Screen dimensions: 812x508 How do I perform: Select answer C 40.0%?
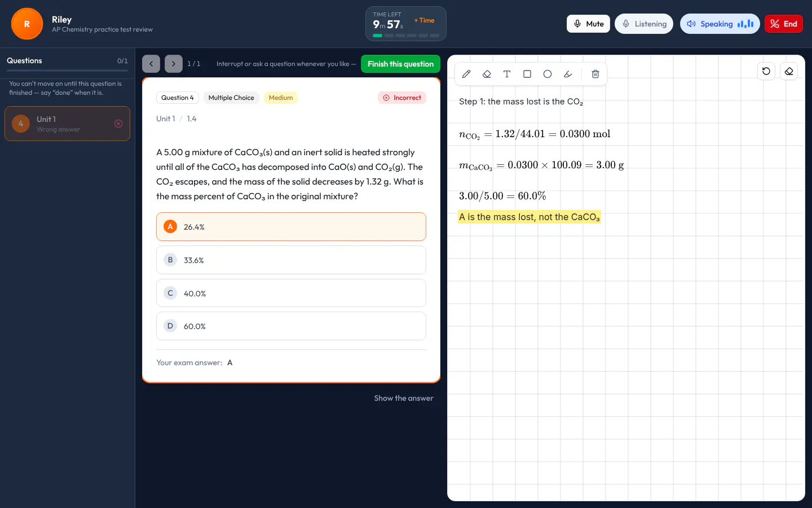click(291, 293)
